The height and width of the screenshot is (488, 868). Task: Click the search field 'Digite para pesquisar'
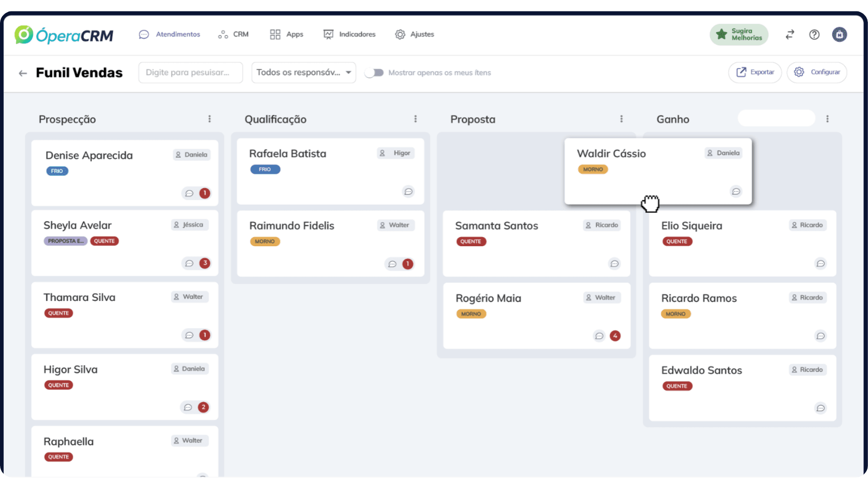(x=190, y=73)
